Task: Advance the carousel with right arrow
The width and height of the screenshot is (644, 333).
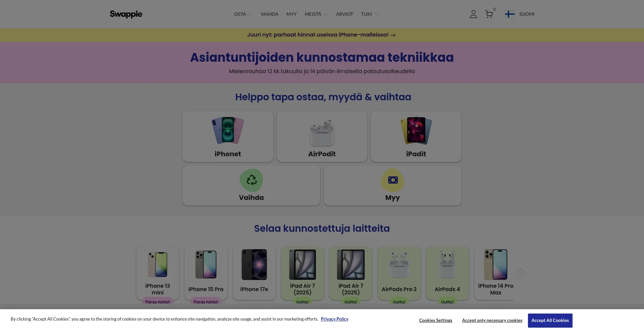Action: [x=520, y=273]
